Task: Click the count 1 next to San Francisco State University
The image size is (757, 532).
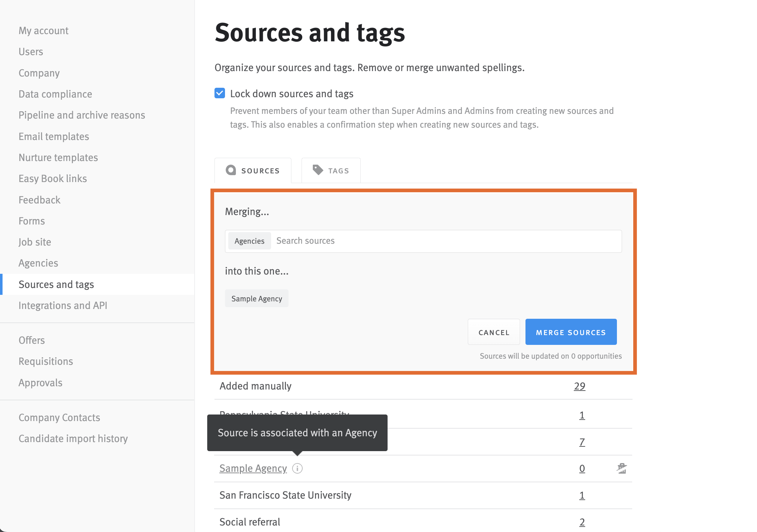Action: coord(582,495)
